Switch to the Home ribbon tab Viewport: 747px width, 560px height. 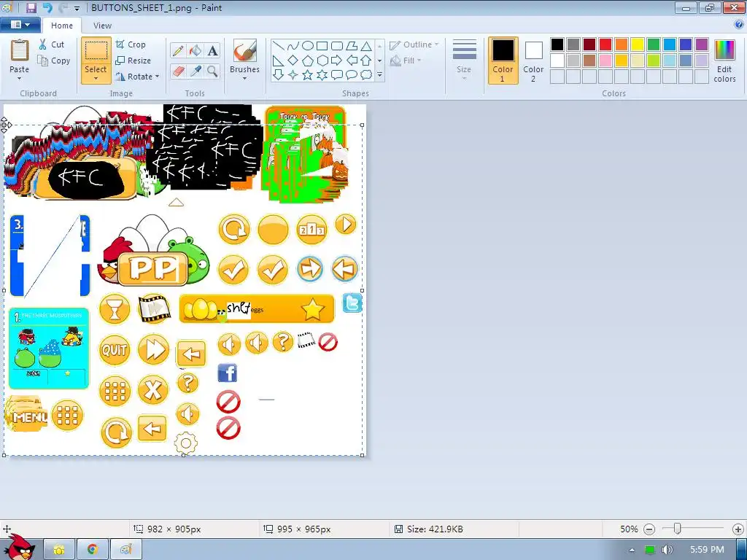62,26
